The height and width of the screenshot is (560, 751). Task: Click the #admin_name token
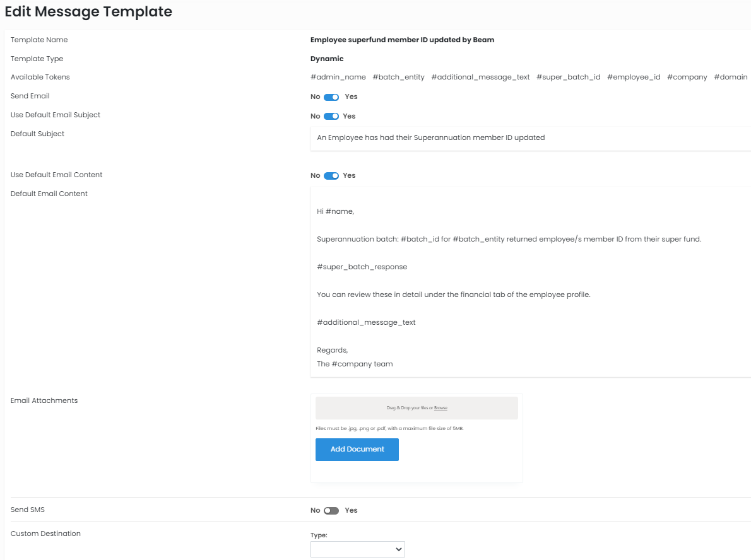tap(338, 78)
